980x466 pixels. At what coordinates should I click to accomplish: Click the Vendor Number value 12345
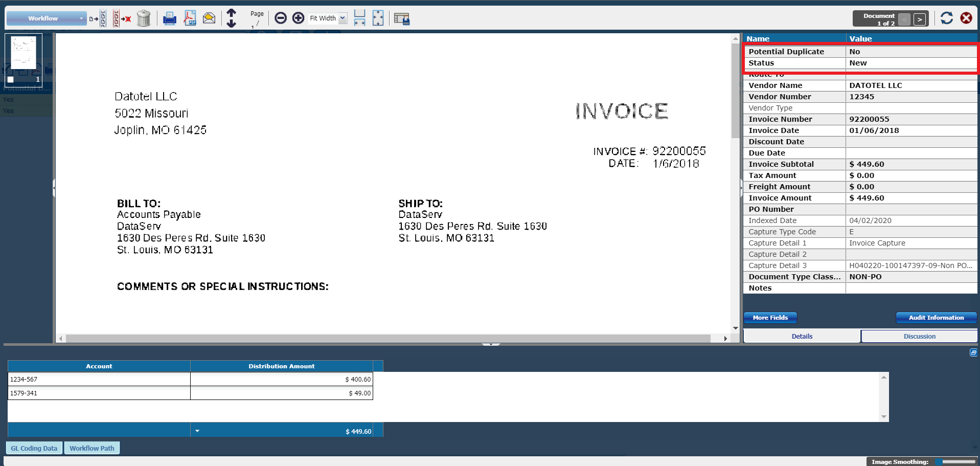(911, 97)
